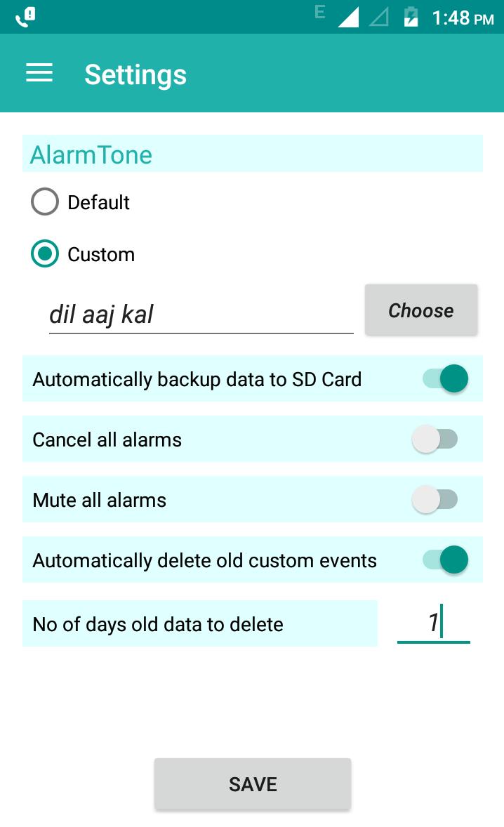The width and height of the screenshot is (504, 827).
Task: Tap the missed call notification icon
Action: pyautogui.click(x=25, y=17)
